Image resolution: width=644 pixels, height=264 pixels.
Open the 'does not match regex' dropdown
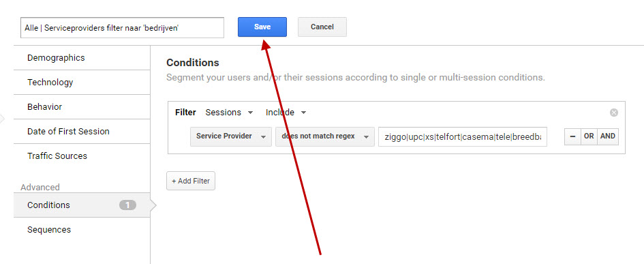click(x=325, y=136)
